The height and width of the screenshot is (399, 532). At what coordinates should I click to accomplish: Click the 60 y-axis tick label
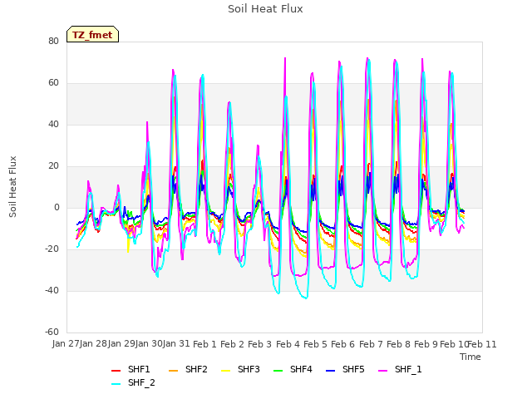tap(53, 83)
